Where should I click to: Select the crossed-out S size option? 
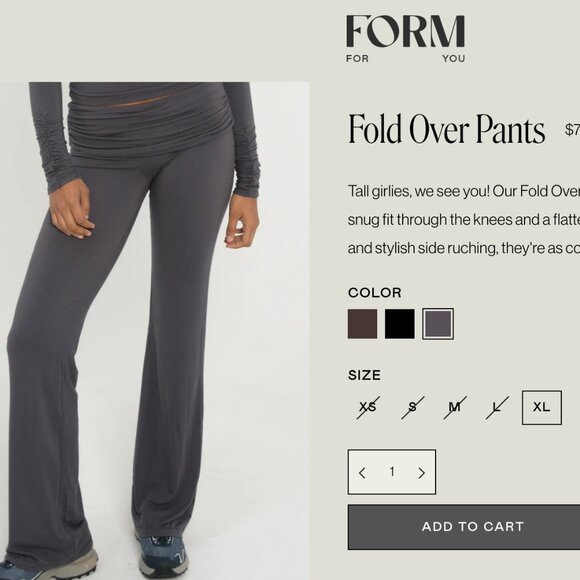point(412,407)
